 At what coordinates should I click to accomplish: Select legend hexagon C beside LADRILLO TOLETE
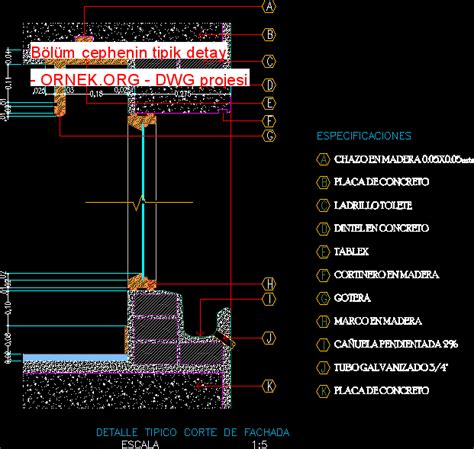[x=323, y=205]
